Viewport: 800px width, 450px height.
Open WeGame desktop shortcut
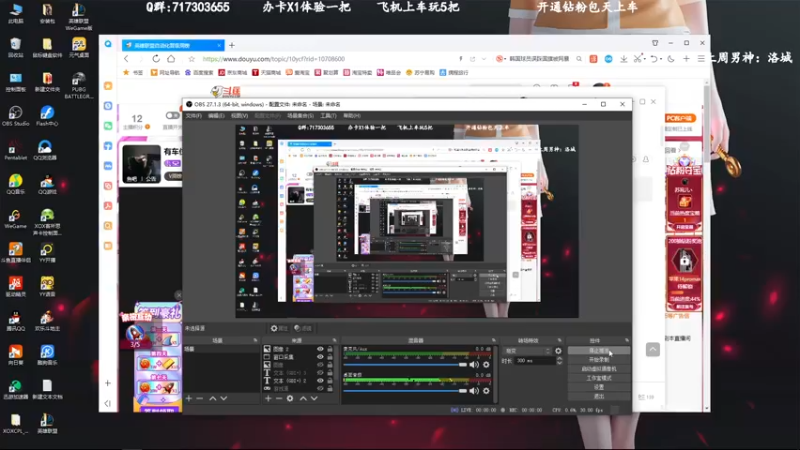pos(15,219)
